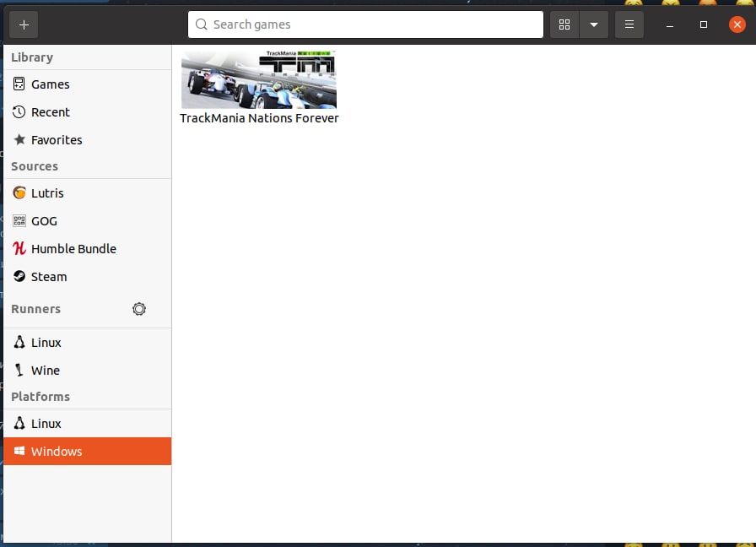756x547 pixels.
Task: Focus the Search games field
Action: click(x=365, y=24)
